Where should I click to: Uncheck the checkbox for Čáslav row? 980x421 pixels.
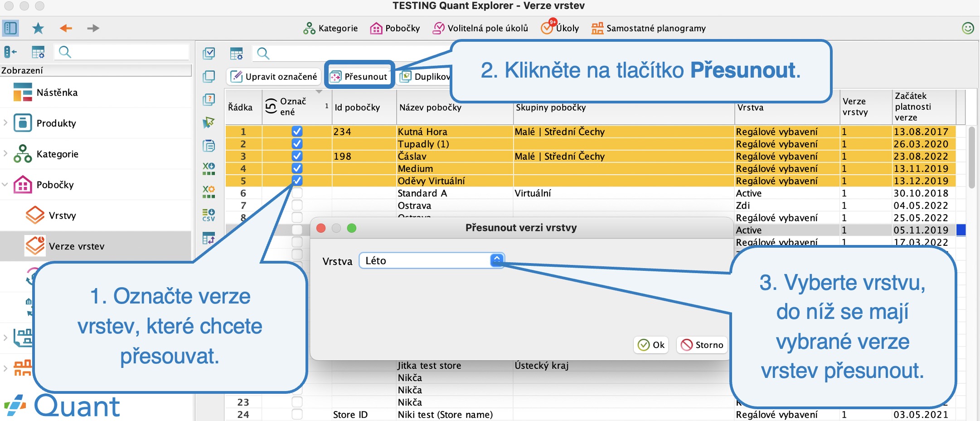point(297,156)
